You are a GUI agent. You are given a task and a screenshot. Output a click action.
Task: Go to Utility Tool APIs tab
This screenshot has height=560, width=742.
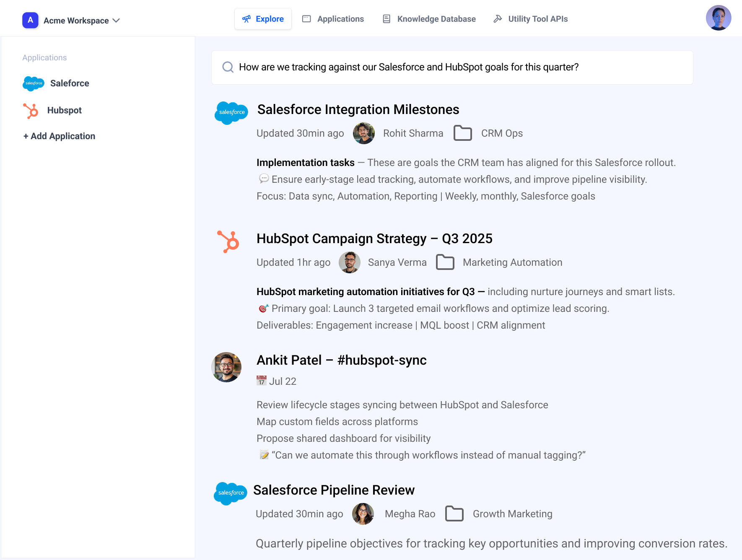pos(531,19)
